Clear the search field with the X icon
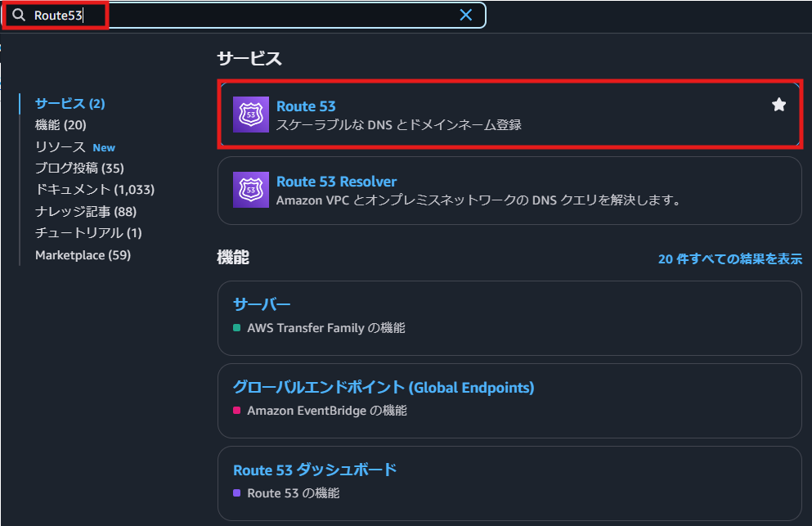 click(x=466, y=15)
